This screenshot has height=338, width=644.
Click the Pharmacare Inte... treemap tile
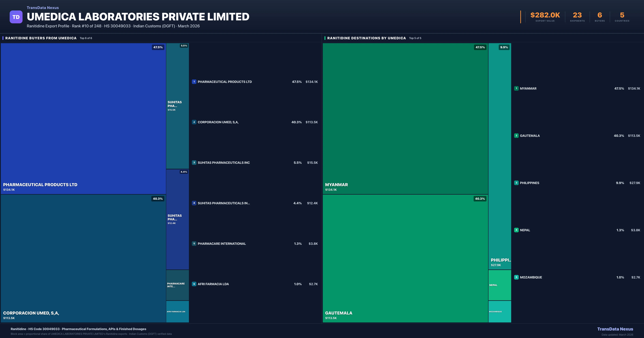point(178,285)
